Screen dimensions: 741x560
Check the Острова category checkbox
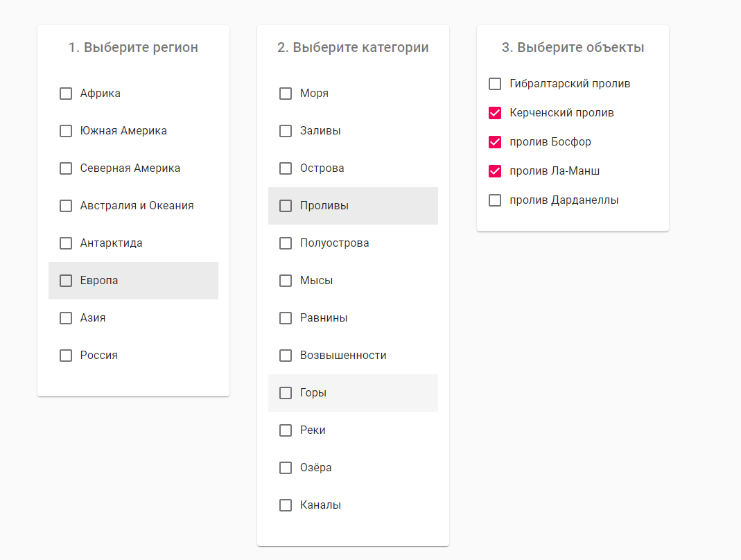tap(286, 168)
